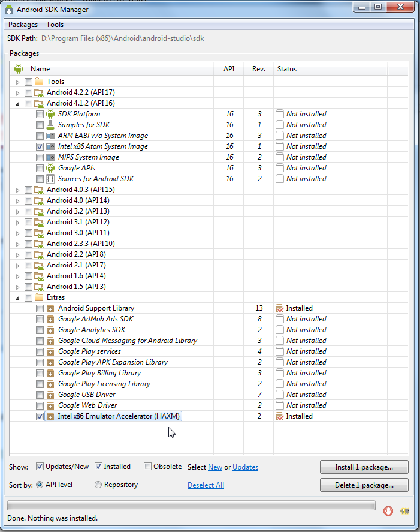This screenshot has width=420, height=532.
Task: Expand Android 2.3.3 (API 10) node
Action: 17,244
